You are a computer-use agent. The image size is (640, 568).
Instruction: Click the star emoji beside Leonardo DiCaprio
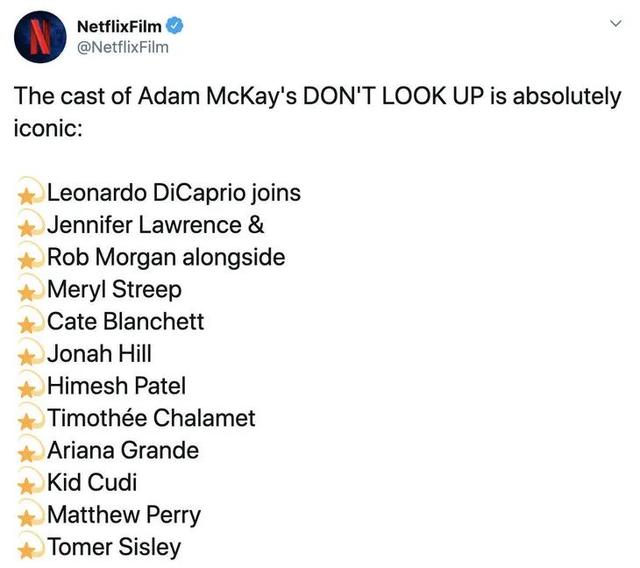tap(30, 194)
